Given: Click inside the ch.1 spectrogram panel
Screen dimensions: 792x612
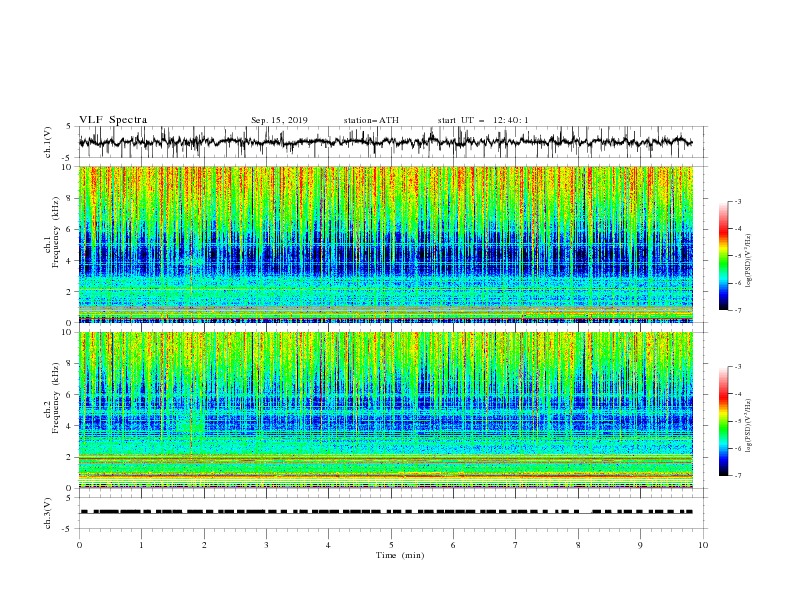Looking at the screenshot, I should 386,244.
